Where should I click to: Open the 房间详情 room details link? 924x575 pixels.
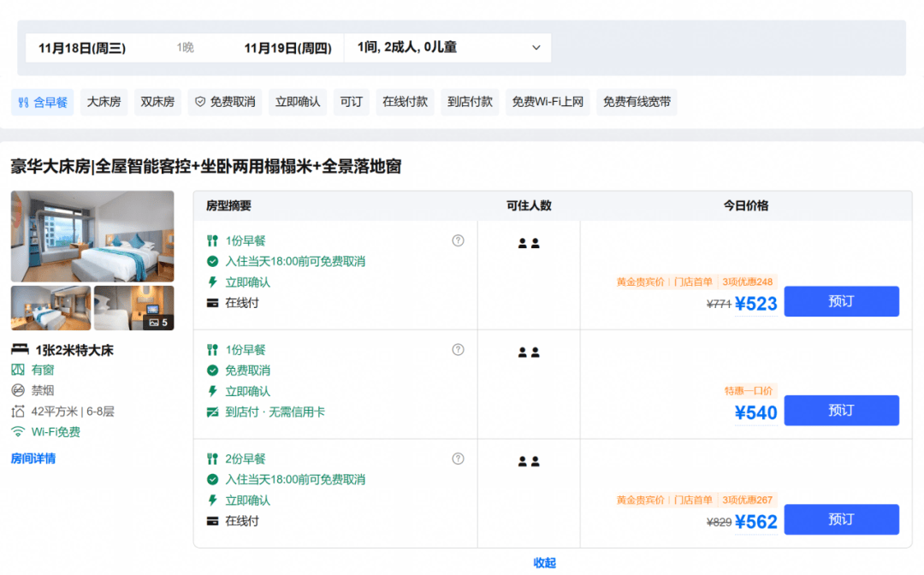point(33,459)
